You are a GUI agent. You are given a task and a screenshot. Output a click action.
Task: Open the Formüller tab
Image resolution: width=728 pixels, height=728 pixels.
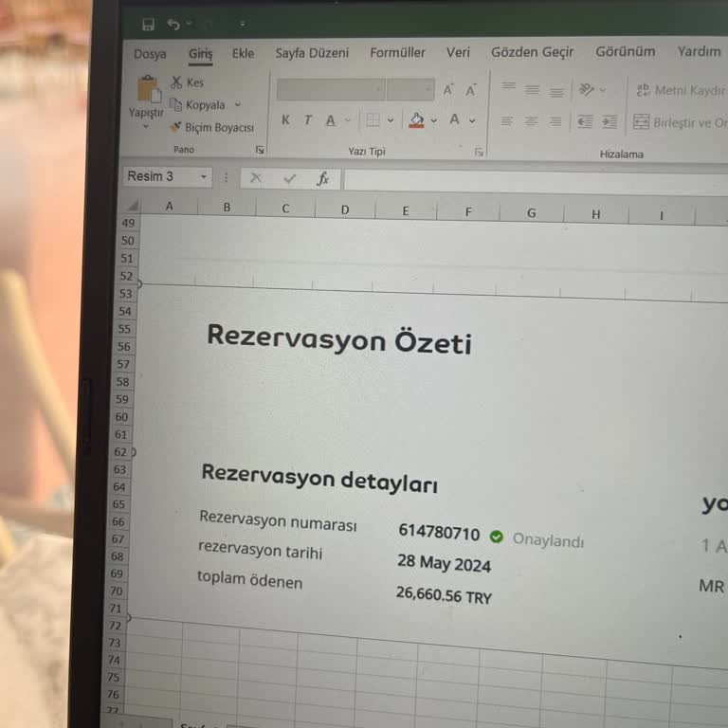point(397,52)
